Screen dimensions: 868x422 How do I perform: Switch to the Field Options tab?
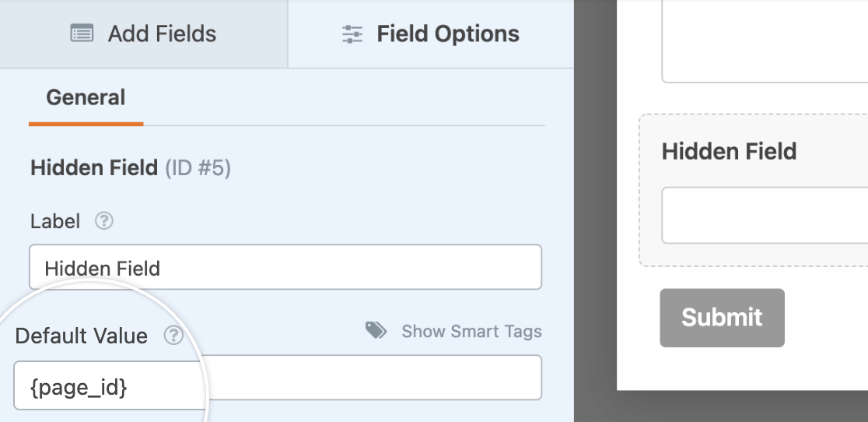point(430,34)
